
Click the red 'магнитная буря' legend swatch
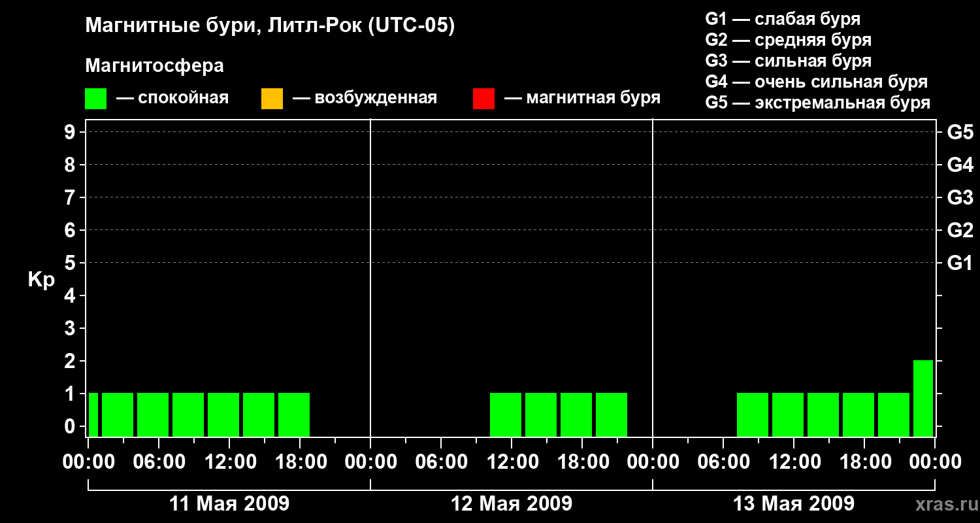pos(483,99)
